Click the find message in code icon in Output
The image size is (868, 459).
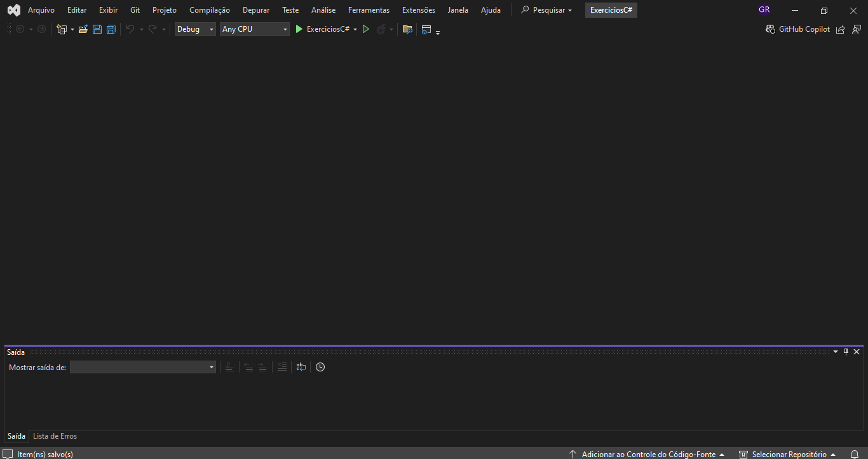tap(230, 367)
